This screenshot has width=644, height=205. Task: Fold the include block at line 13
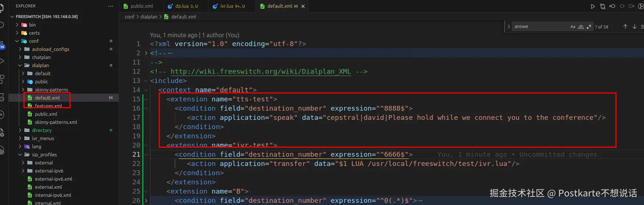tap(146, 81)
